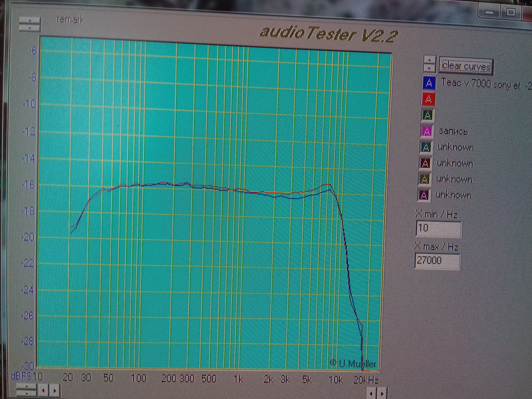532x399 pixels.
Task: Click the dark red A curve button
Action: tap(425, 163)
